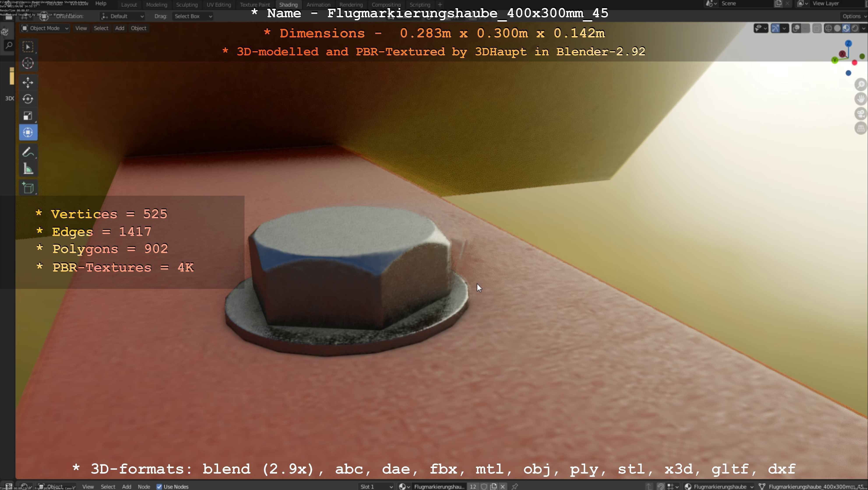Screen dimensions: 868x490
Task: Activate the Move tool
Action: [x=28, y=82]
